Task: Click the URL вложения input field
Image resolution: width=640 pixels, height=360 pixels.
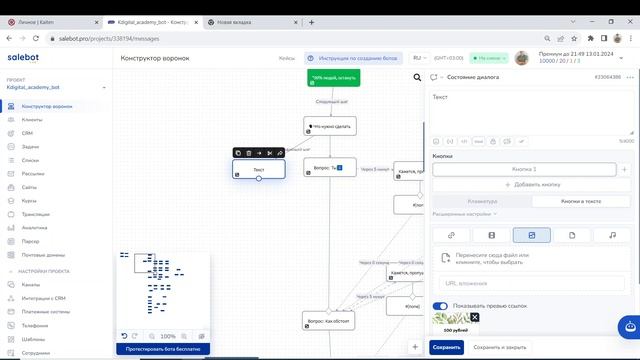Action: pos(531,283)
